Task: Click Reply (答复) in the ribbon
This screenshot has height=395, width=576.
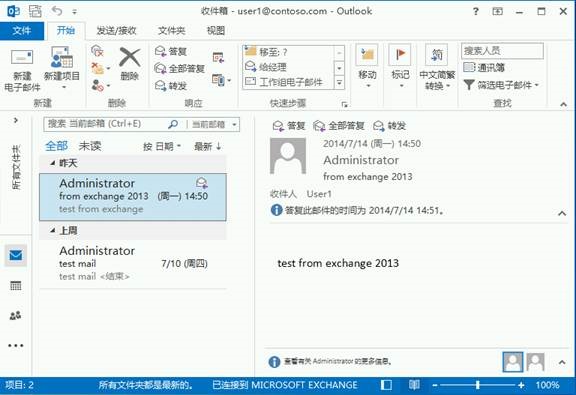Action: [x=171, y=51]
